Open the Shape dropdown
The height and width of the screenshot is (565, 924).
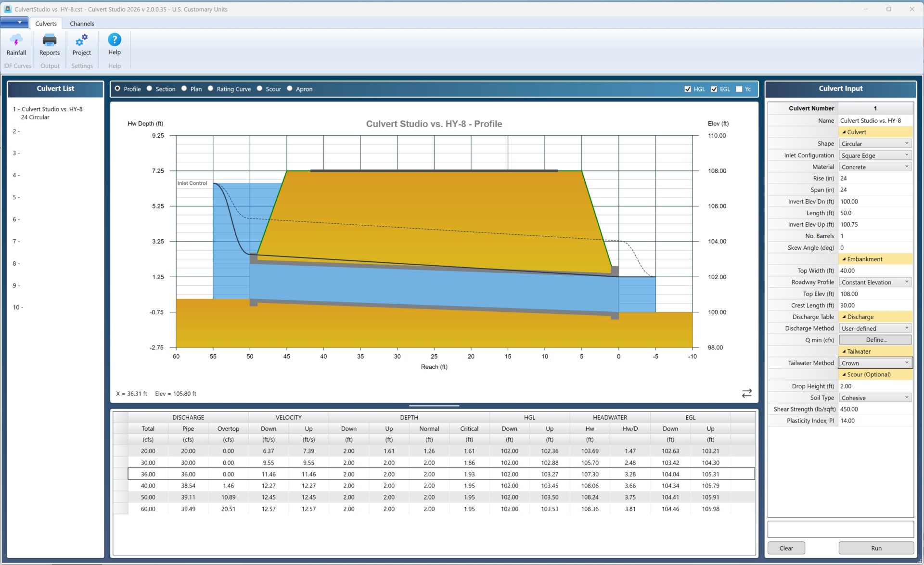875,143
